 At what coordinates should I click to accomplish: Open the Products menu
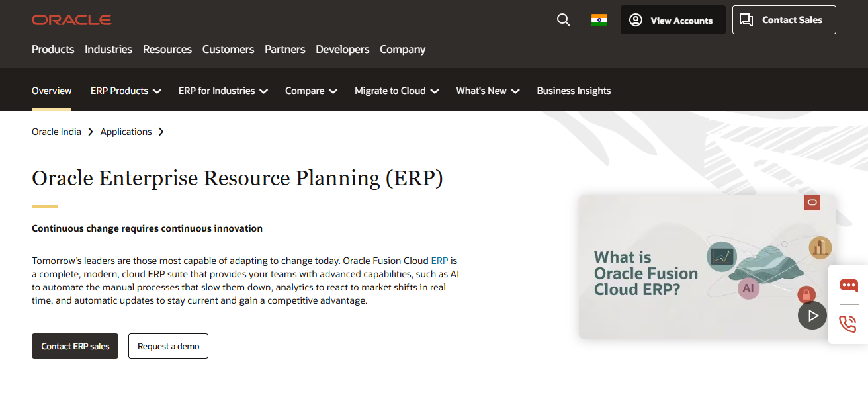(x=53, y=49)
